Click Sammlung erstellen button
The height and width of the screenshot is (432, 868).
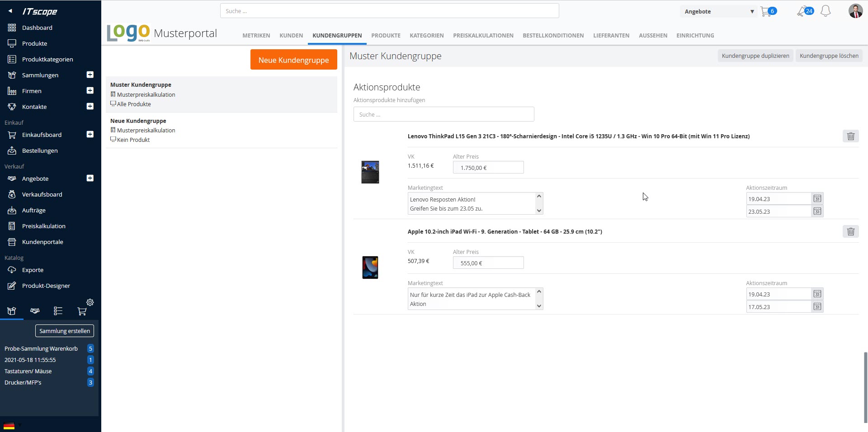point(65,331)
